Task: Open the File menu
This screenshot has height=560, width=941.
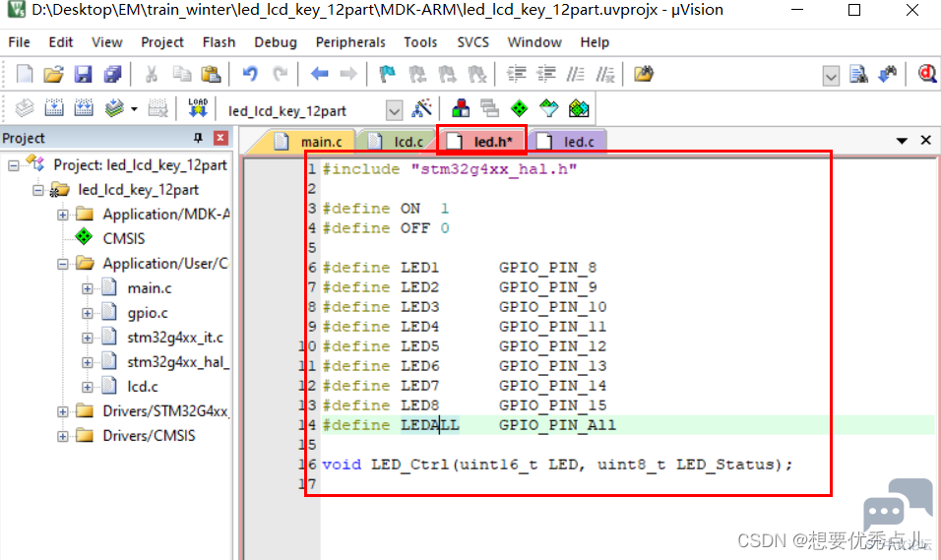Action: click(20, 42)
